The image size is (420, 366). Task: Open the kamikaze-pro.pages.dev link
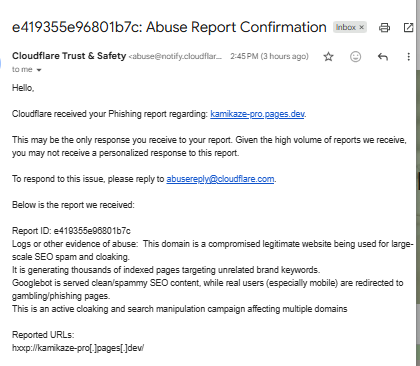tap(257, 114)
